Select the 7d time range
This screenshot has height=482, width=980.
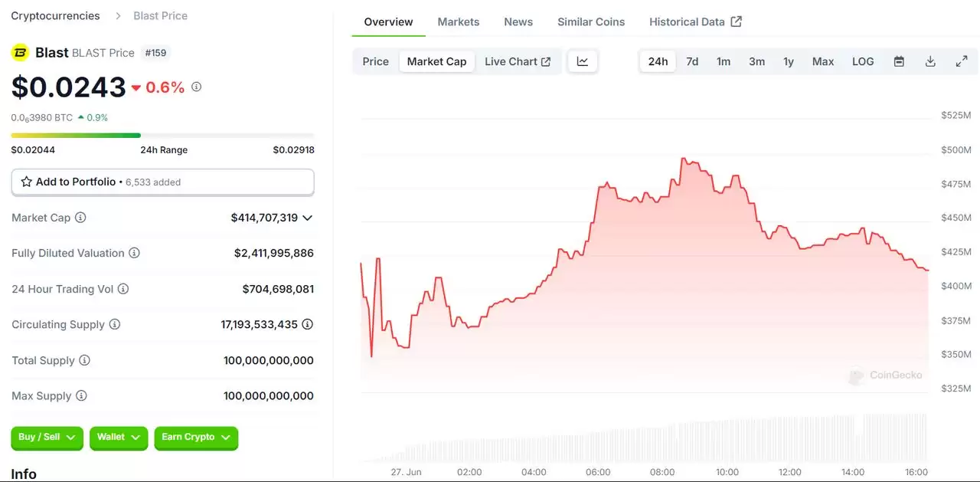pos(692,61)
